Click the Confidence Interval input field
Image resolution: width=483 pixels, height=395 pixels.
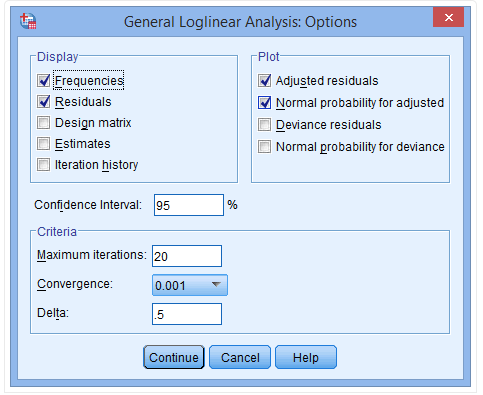tap(189, 205)
